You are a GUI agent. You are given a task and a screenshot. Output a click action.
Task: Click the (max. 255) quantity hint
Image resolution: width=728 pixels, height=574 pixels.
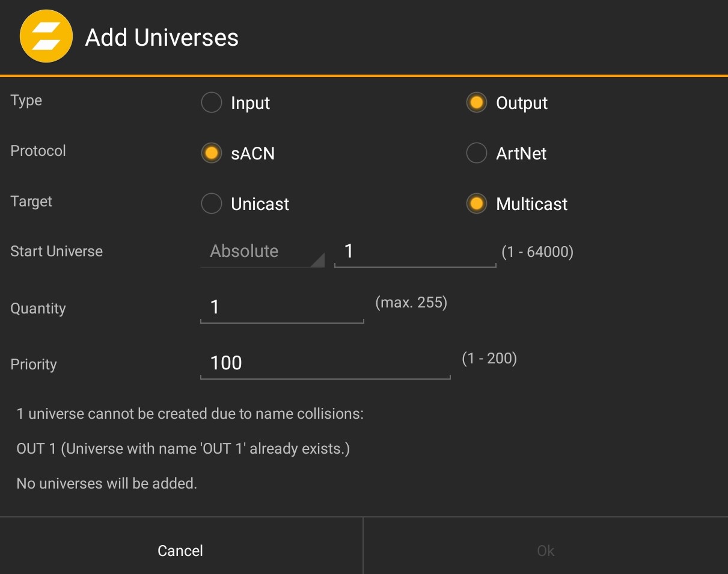412,303
